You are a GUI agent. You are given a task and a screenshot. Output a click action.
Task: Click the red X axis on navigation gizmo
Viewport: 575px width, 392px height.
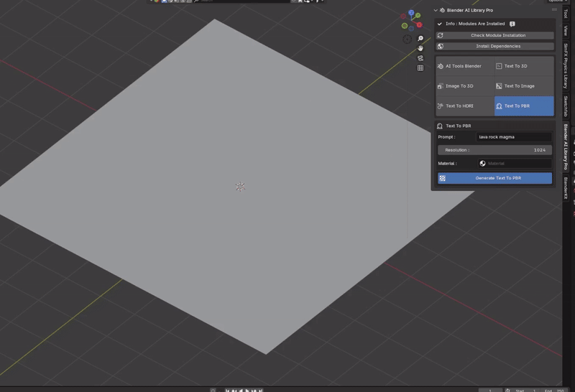click(x=419, y=24)
